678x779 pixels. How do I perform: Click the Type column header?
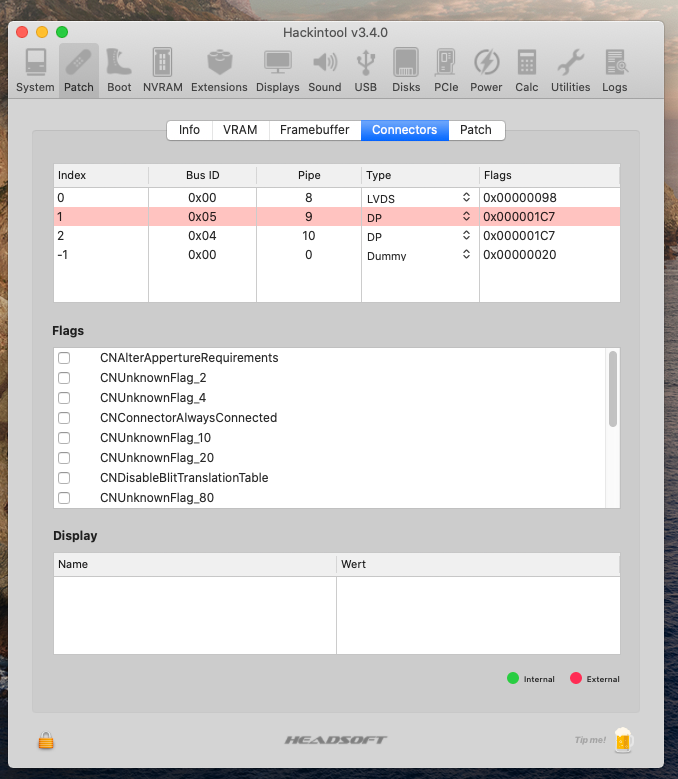coord(420,175)
